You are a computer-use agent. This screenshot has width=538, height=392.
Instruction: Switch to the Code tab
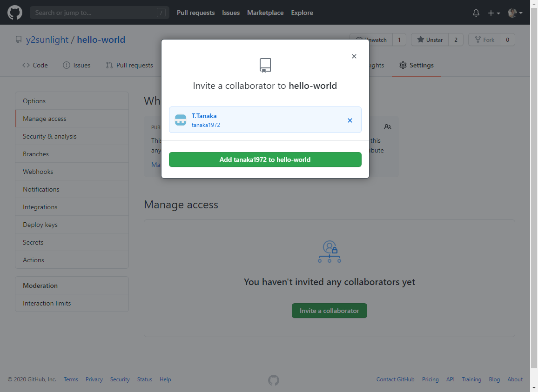[x=35, y=65]
